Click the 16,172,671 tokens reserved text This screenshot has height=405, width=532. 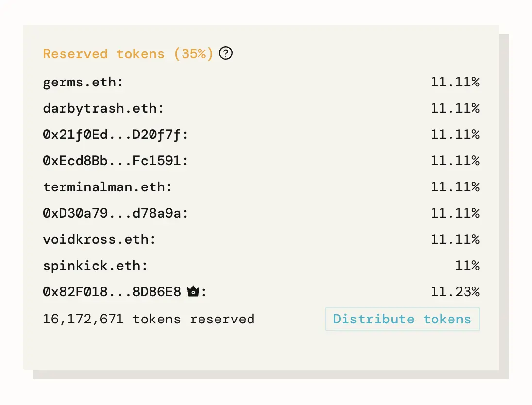pyautogui.click(x=149, y=319)
